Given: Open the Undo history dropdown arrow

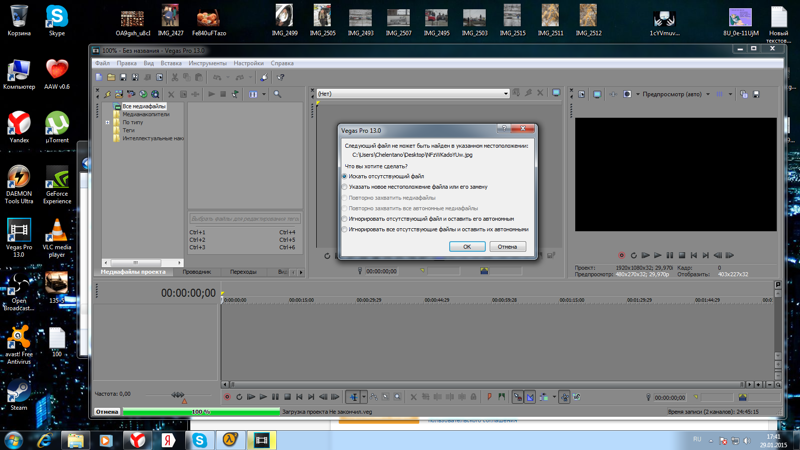Looking at the screenshot, I should [x=228, y=78].
